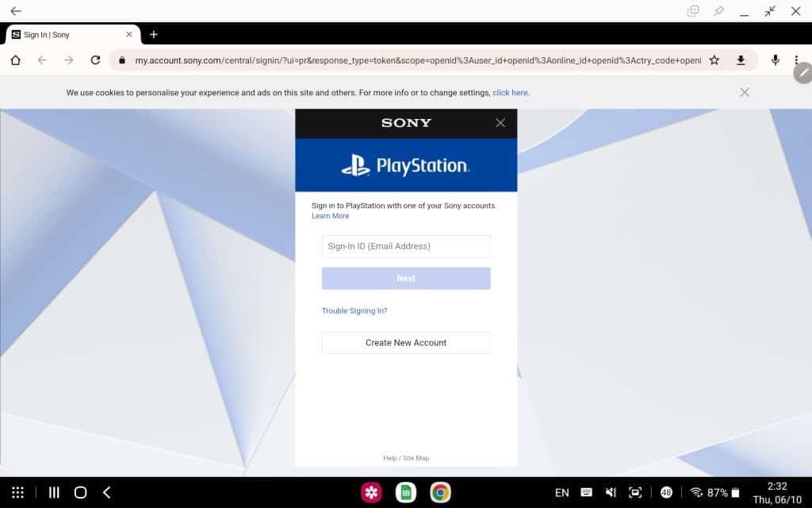
Task: Reload the Sony sign-in page
Action: pyautogui.click(x=95, y=60)
